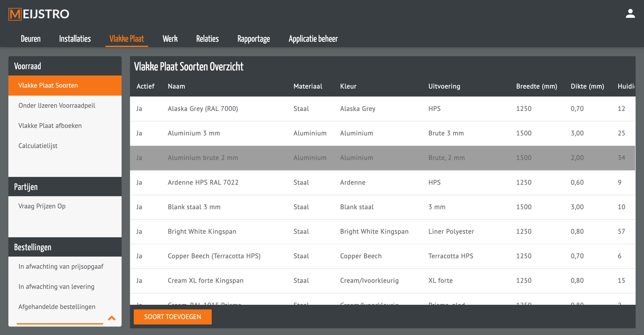
Task: Click the Brute, 2 mm uitvoering cell
Action: [x=446, y=158]
